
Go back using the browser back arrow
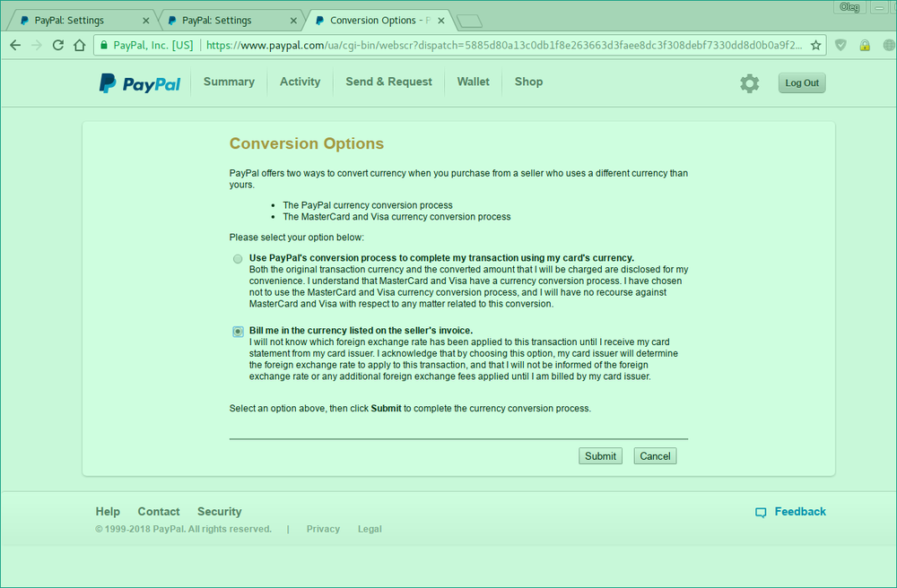pos(15,45)
